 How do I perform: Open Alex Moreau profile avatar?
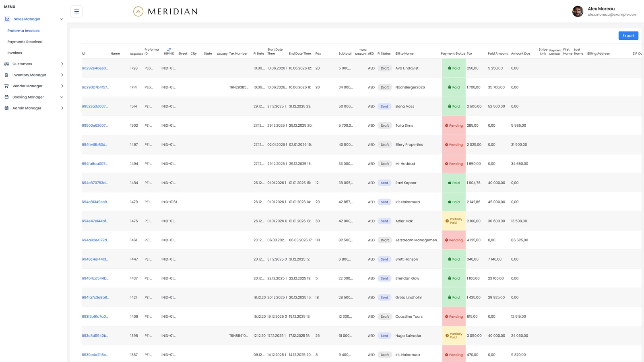[578, 11]
